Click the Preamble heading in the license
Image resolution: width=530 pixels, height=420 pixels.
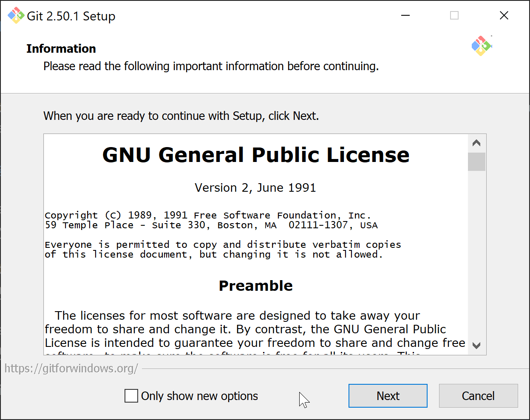pyautogui.click(x=255, y=286)
